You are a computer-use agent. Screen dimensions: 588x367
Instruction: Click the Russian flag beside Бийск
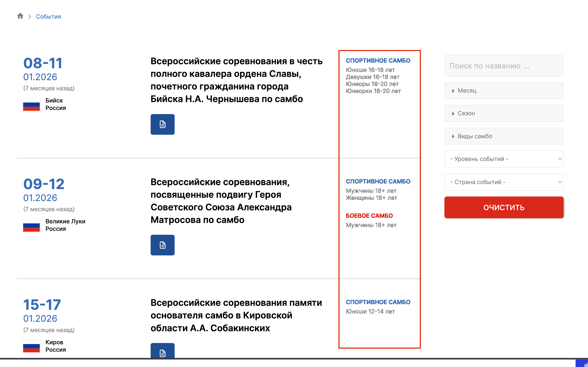tap(31, 104)
